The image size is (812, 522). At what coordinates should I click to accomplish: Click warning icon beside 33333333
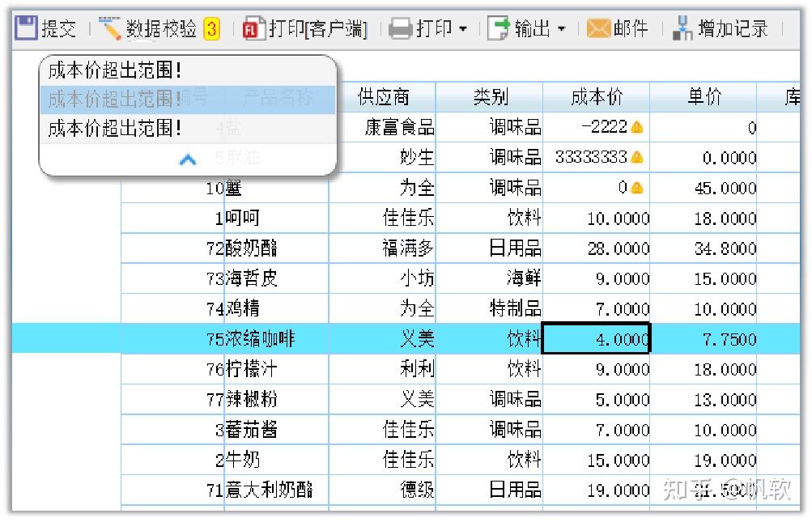(637, 157)
